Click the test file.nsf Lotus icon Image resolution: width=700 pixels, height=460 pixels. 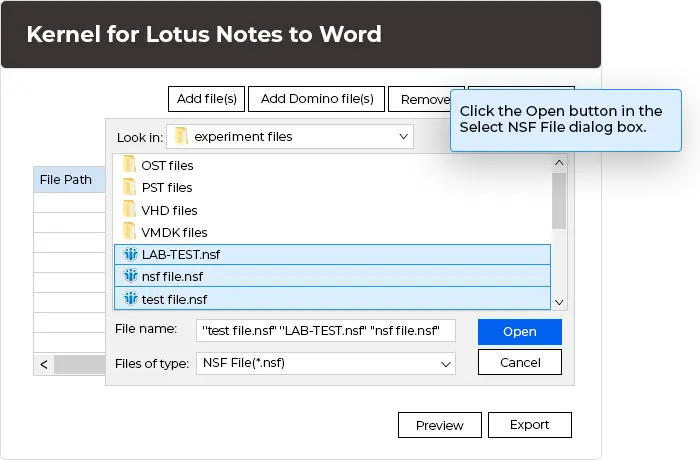(130, 298)
